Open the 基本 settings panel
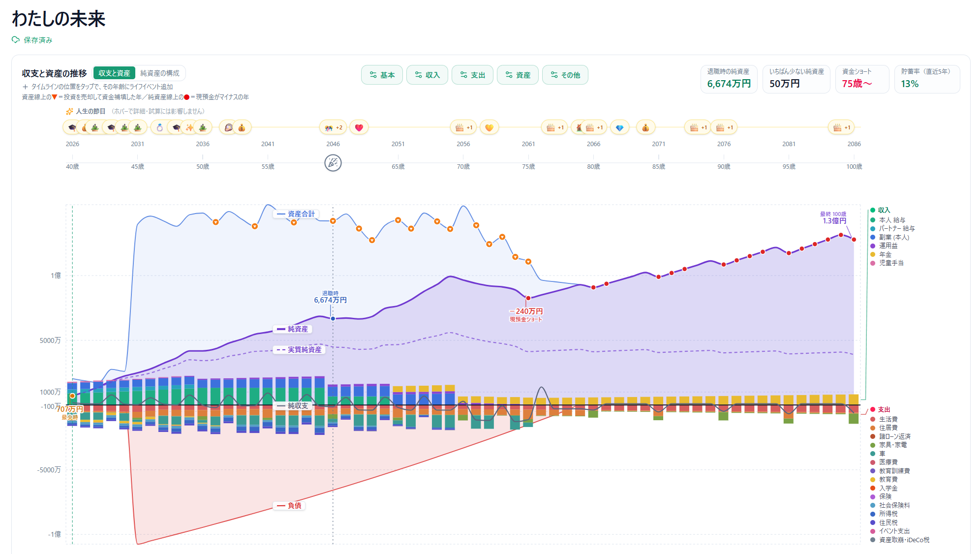The height and width of the screenshot is (554, 980). pyautogui.click(x=382, y=75)
